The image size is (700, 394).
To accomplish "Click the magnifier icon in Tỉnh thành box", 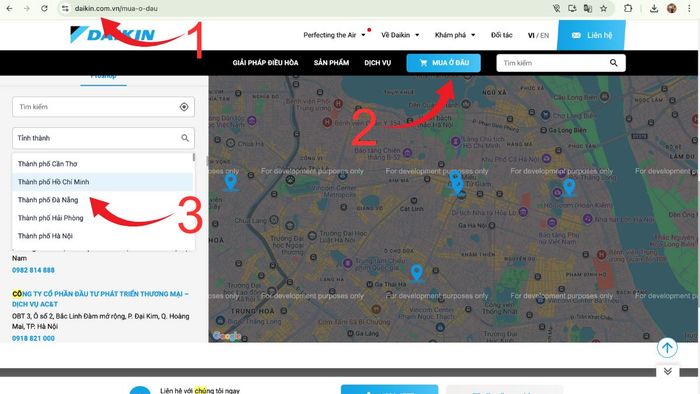I will (x=185, y=138).
